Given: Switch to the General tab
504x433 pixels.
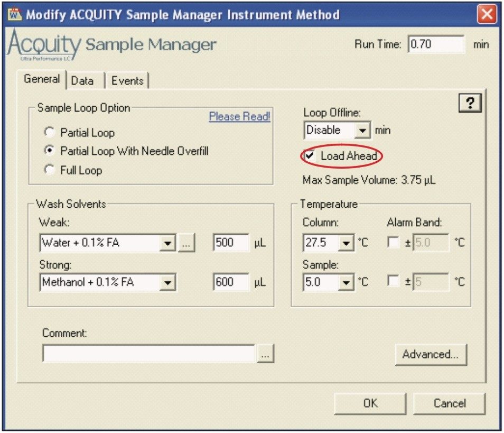Looking at the screenshot, I should click(x=41, y=79).
